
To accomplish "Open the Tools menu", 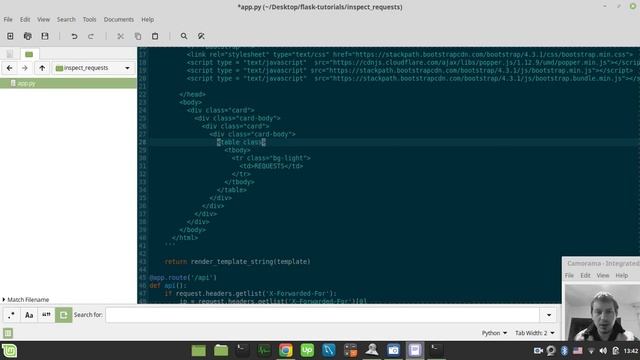I will 89,20.
